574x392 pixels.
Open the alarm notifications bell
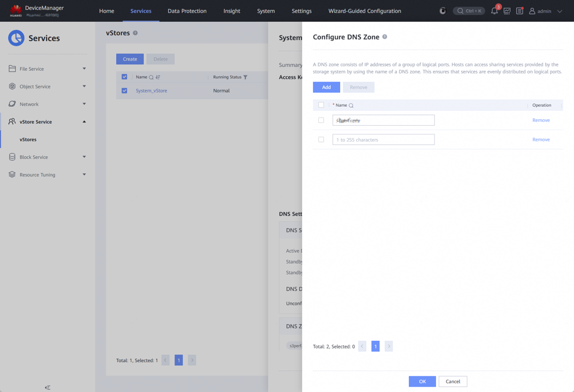click(x=494, y=11)
